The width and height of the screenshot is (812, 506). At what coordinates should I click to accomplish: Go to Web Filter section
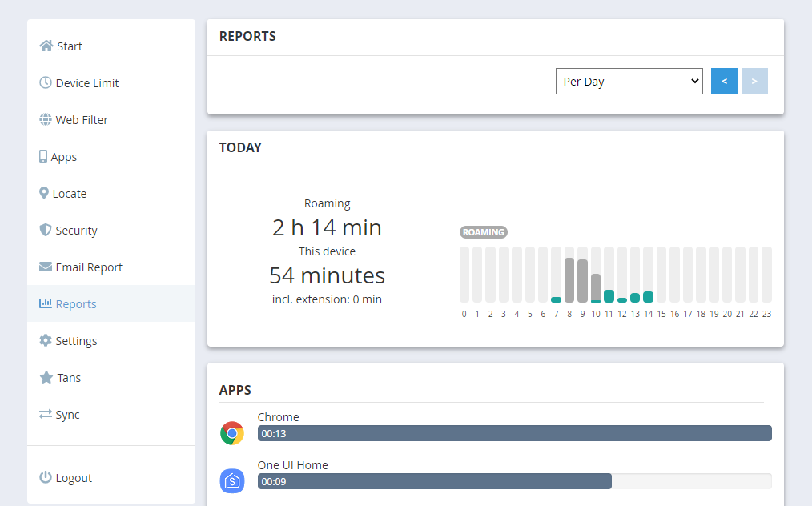(x=111, y=119)
